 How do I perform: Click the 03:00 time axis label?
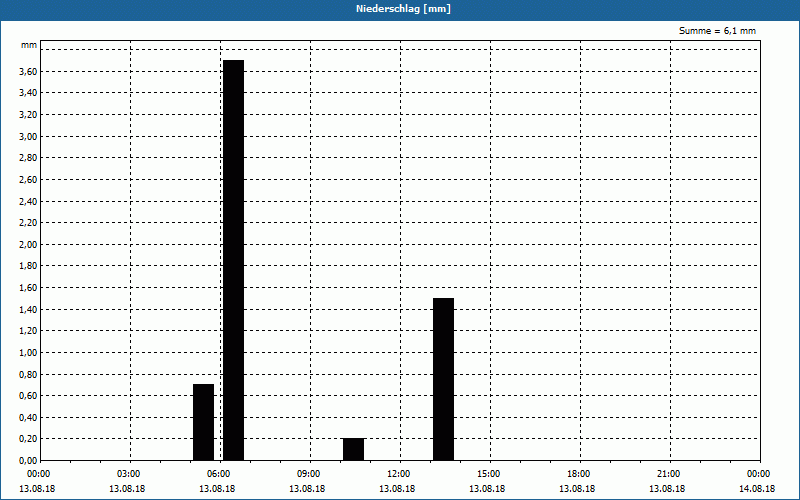130,474
